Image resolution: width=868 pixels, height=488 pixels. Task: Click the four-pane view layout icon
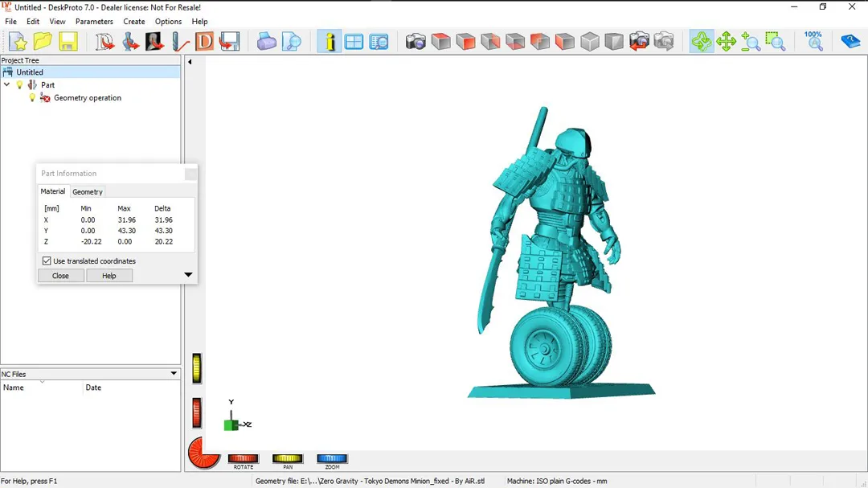point(354,42)
